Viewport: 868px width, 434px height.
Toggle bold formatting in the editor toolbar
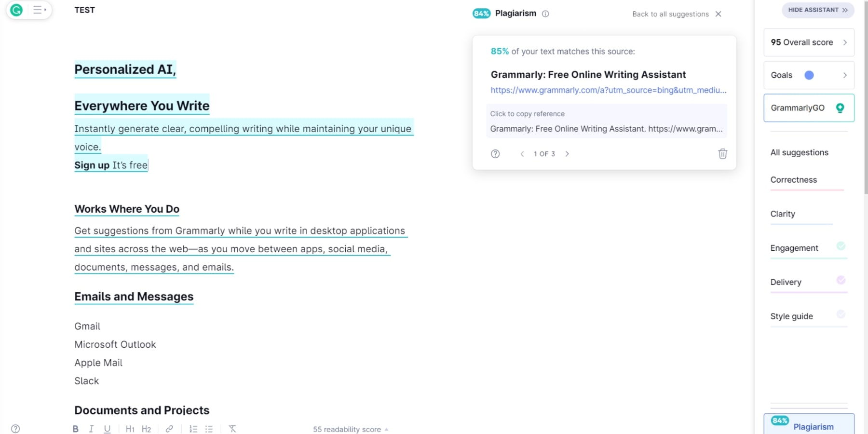[x=75, y=428]
